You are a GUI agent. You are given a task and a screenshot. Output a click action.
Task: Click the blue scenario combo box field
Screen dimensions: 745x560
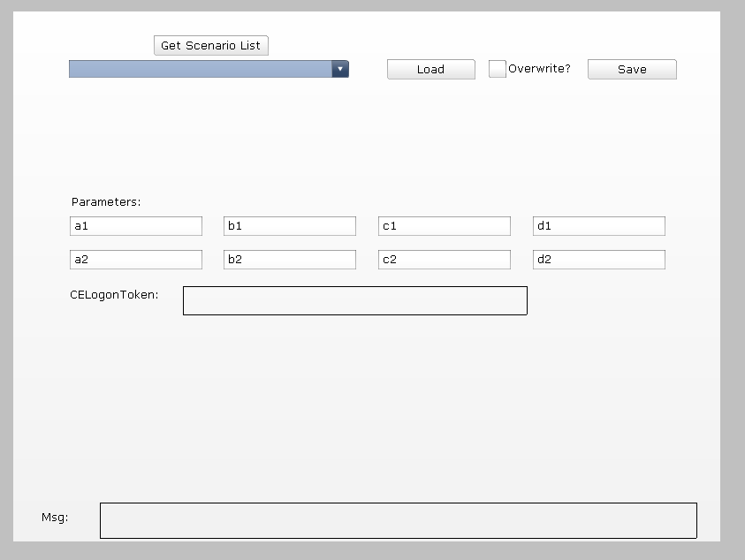[201, 69]
